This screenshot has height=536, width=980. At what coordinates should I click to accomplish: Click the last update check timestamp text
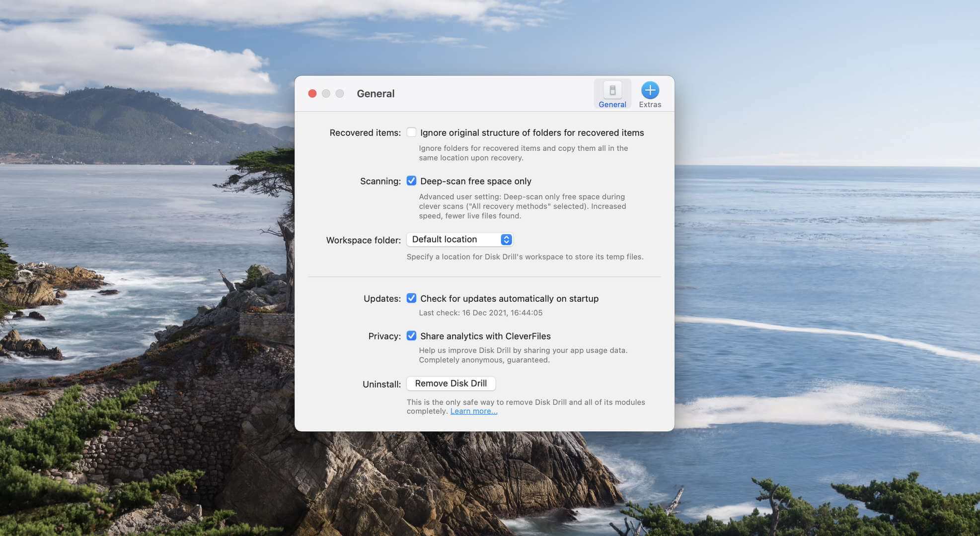click(480, 312)
